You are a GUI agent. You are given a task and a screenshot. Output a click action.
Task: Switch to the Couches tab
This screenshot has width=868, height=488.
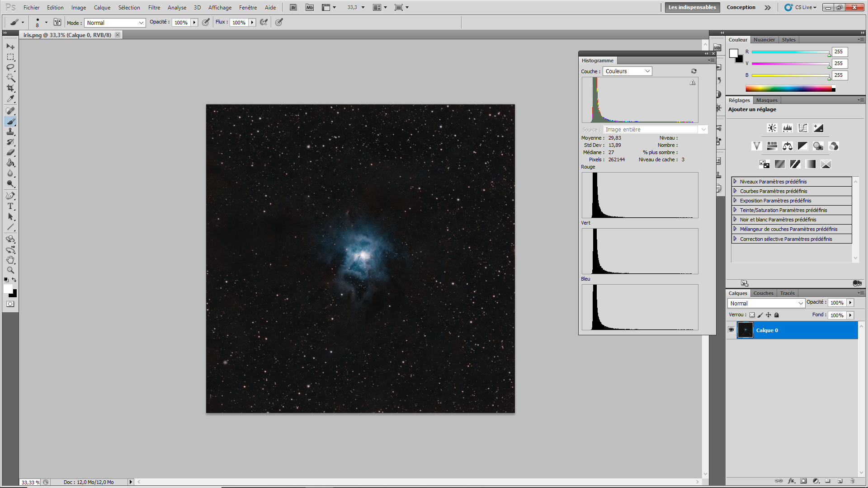coord(763,293)
